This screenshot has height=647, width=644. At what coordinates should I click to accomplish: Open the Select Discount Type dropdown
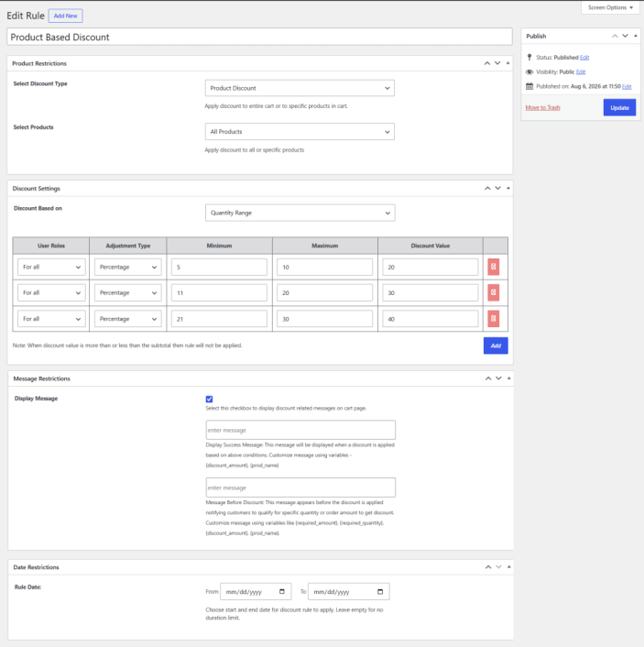(x=300, y=88)
